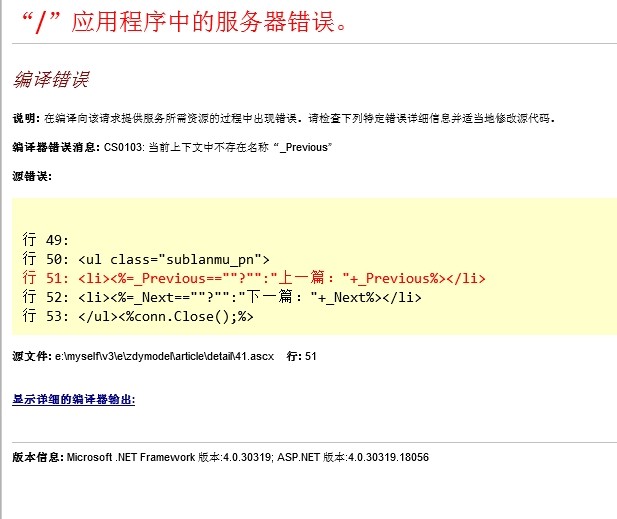Viewport: 617px width, 519px height.
Task: Click line 52 containing _Next code
Action: click(x=220, y=297)
